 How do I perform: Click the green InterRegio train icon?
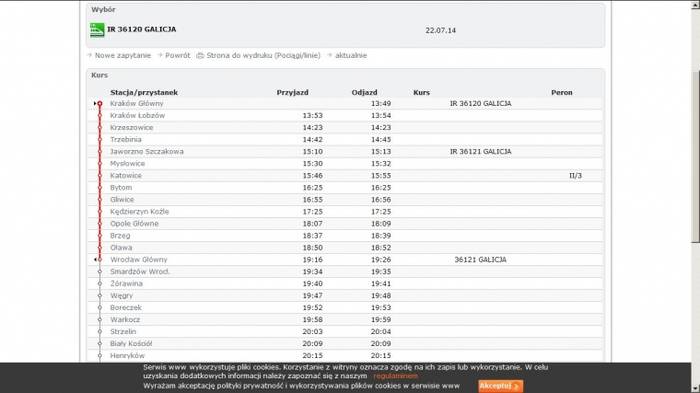pos(97,30)
